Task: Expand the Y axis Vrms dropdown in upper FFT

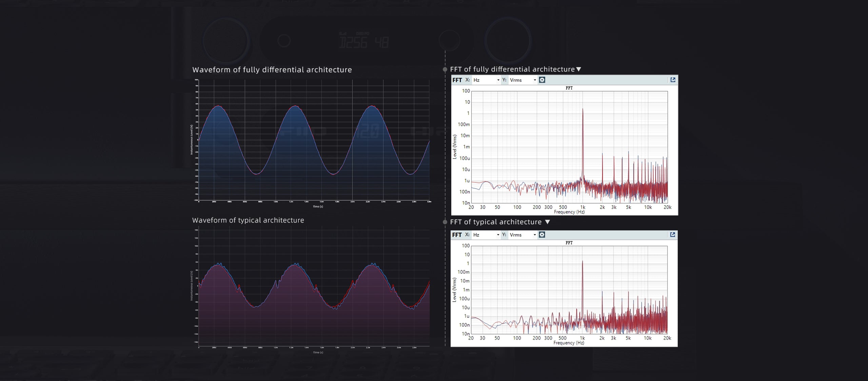Action: [x=523, y=80]
